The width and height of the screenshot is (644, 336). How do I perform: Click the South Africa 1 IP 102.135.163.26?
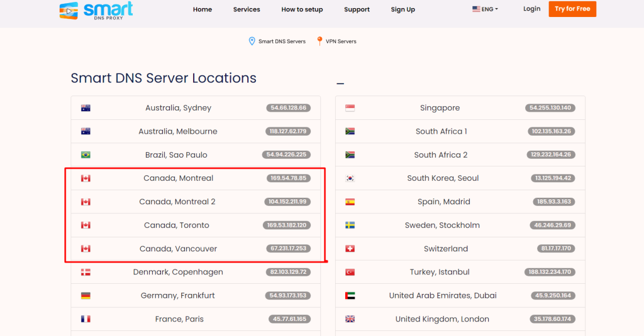pos(551,131)
